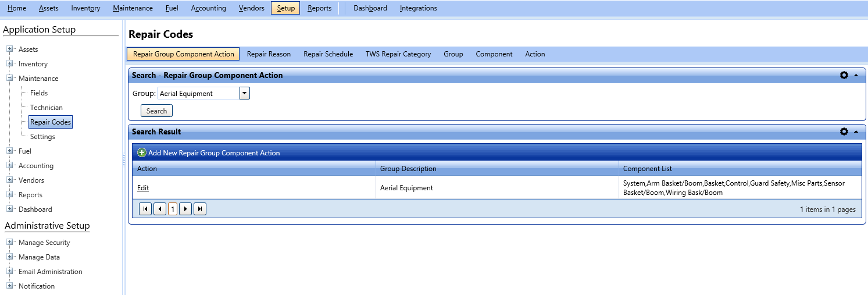Select page 1 in the pager
The image size is (868, 295).
(x=173, y=209)
